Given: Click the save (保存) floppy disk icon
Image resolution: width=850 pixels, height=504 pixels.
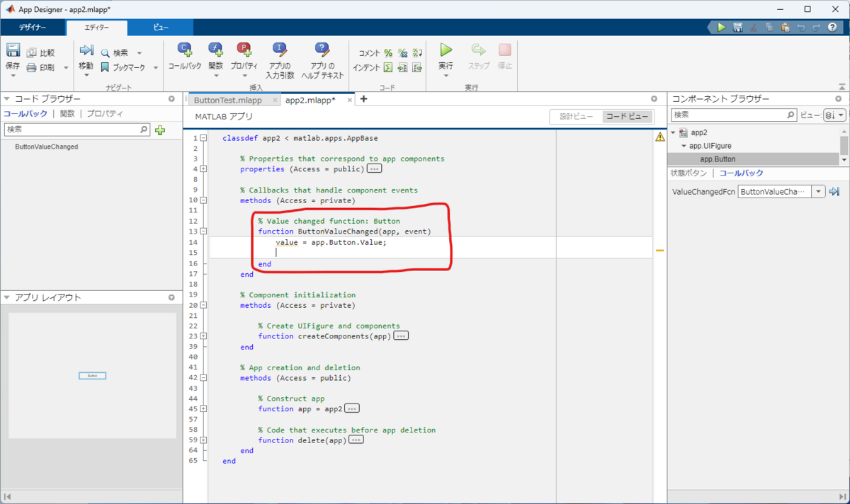Looking at the screenshot, I should click(x=13, y=50).
